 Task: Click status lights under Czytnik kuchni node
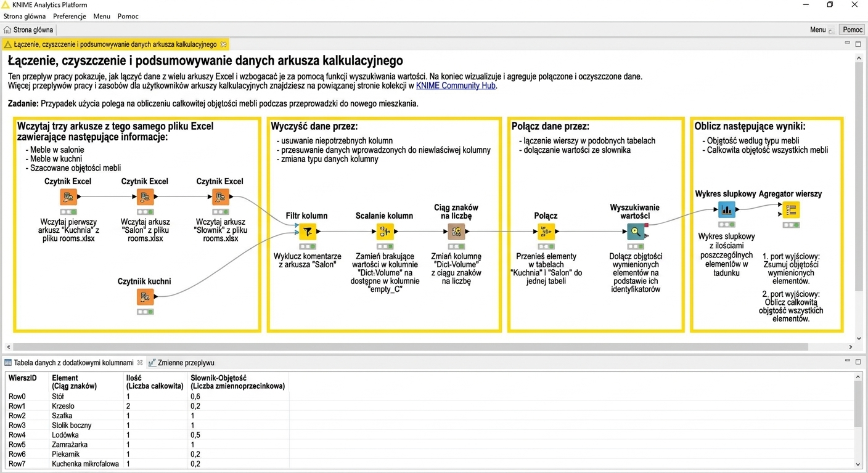145,312
